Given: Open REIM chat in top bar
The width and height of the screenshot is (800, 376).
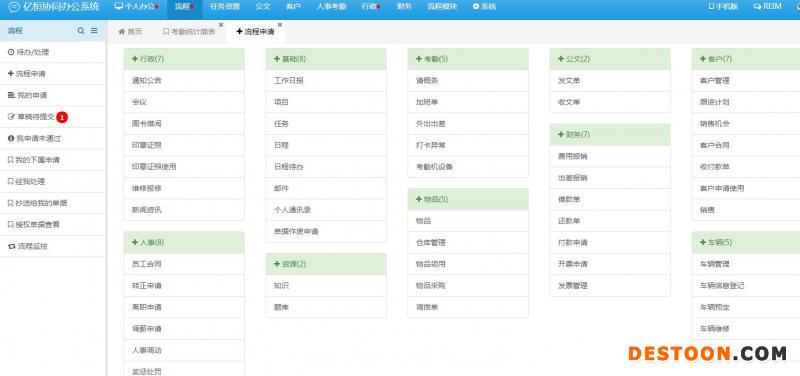Looking at the screenshot, I should pos(767,7).
